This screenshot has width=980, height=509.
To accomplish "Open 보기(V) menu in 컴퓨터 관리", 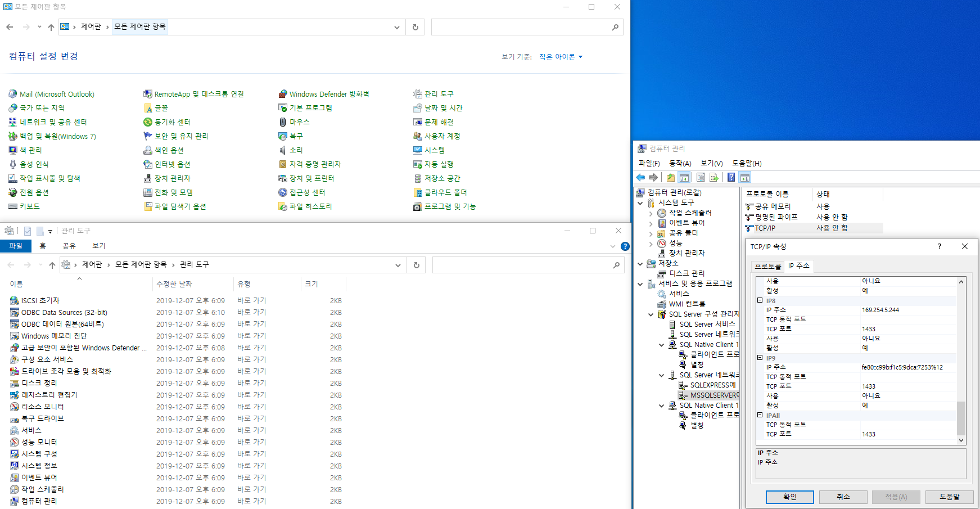I will (712, 163).
